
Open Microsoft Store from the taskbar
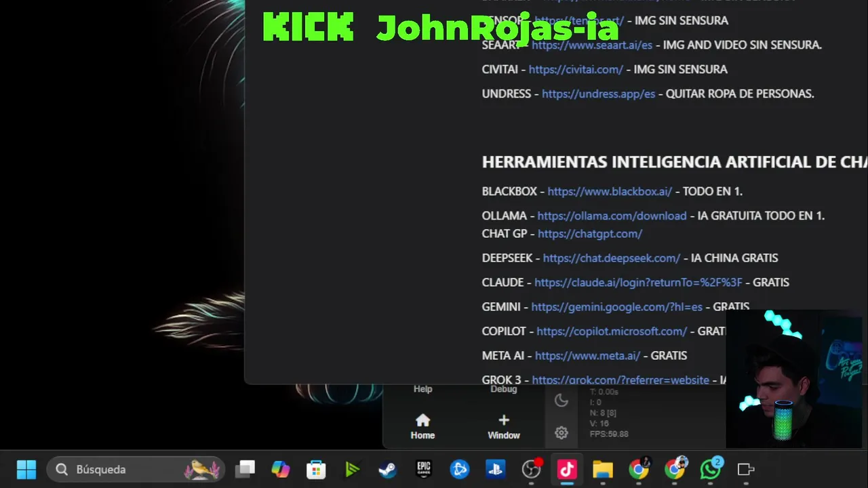[x=316, y=469]
